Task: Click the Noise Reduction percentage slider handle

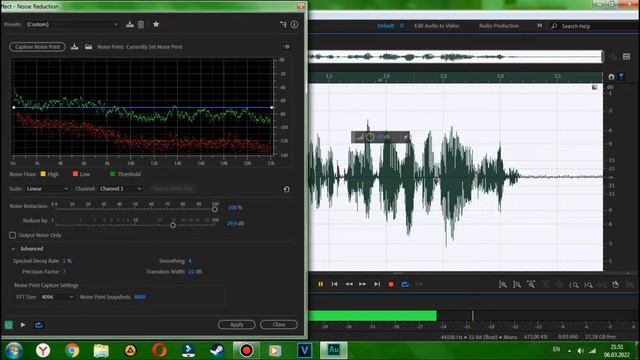Action: 215,209
